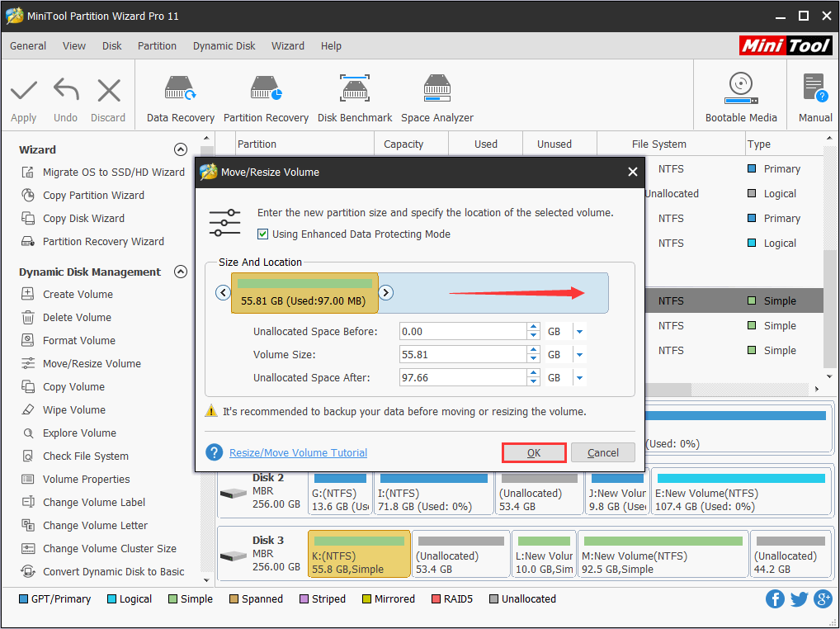Choose Change Volume Label action
Image resolution: width=840 pixels, height=629 pixels.
pos(83,502)
